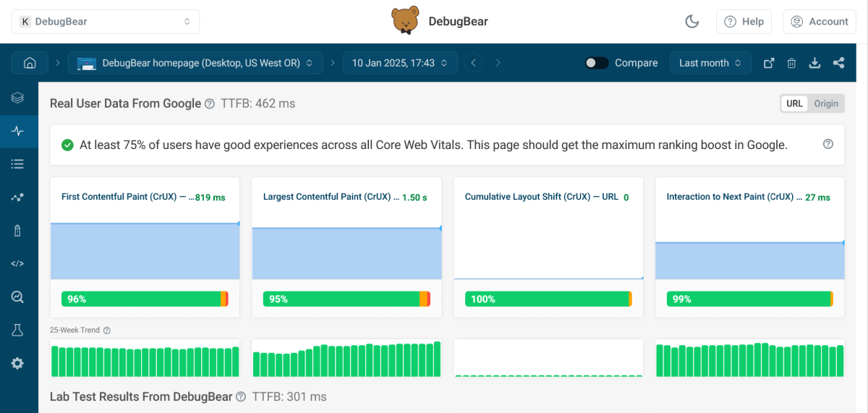Switch to Origin data view
Viewport: 868px width, 413px height.
(x=826, y=103)
